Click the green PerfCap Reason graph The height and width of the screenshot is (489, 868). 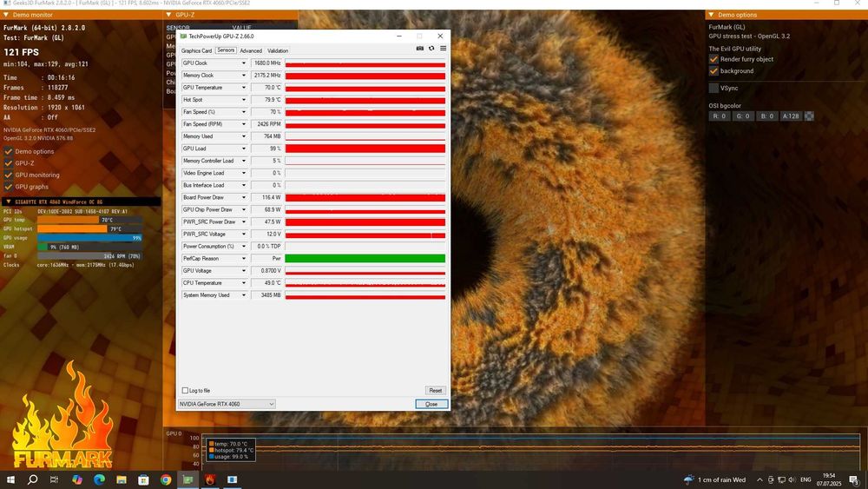click(x=365, y=259)
